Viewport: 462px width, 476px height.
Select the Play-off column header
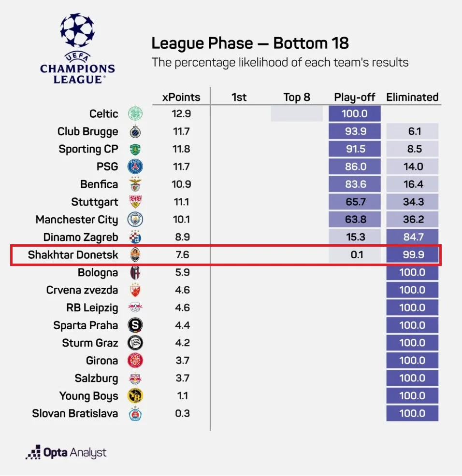click(355, 97)
